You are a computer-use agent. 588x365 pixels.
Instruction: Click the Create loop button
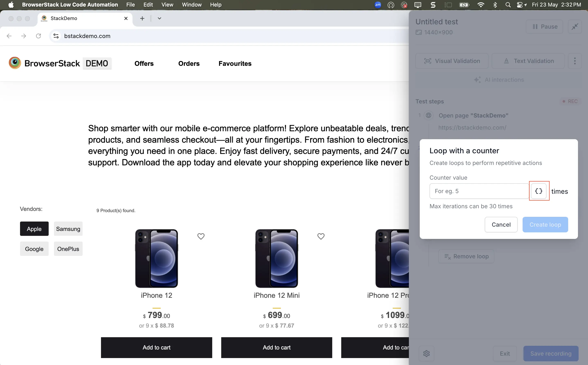pos(545,225)
